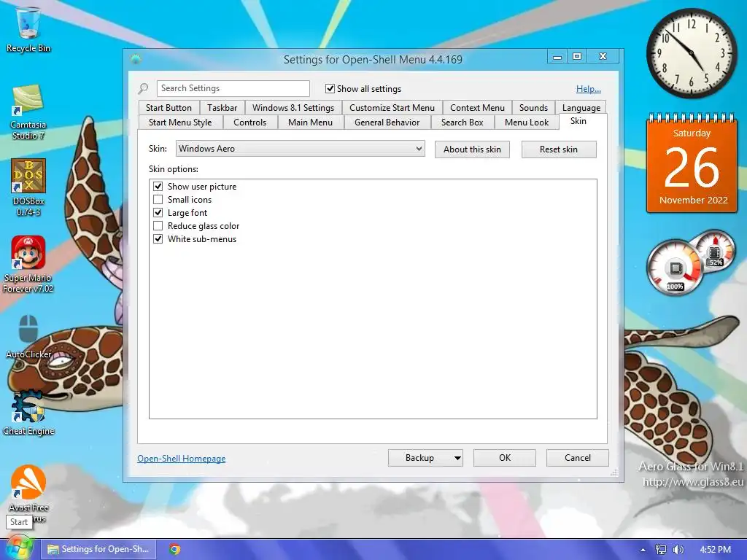Viewport: 747px width, 560px height.
Task: Select the Avast Free Antivirus icon
Action: (28, 491)
